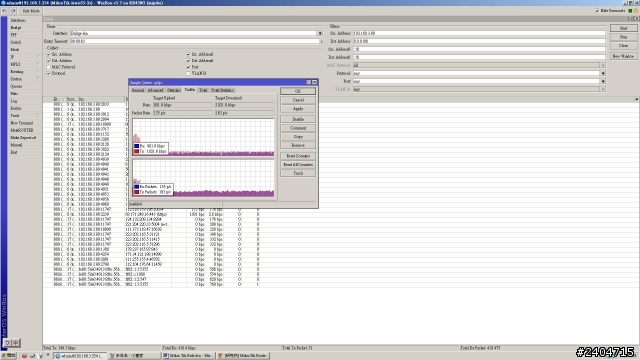Click Torch button in Simple Queue dialog
This screenshot has width=640, height=360.
pyautogui.click(x=298, y=173)
